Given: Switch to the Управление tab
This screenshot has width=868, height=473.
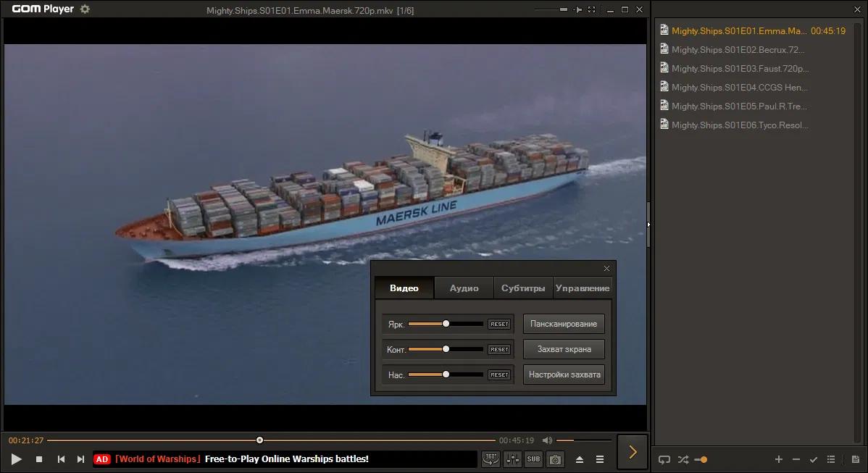Looking at the screenshot, I should tap(583, 288).
